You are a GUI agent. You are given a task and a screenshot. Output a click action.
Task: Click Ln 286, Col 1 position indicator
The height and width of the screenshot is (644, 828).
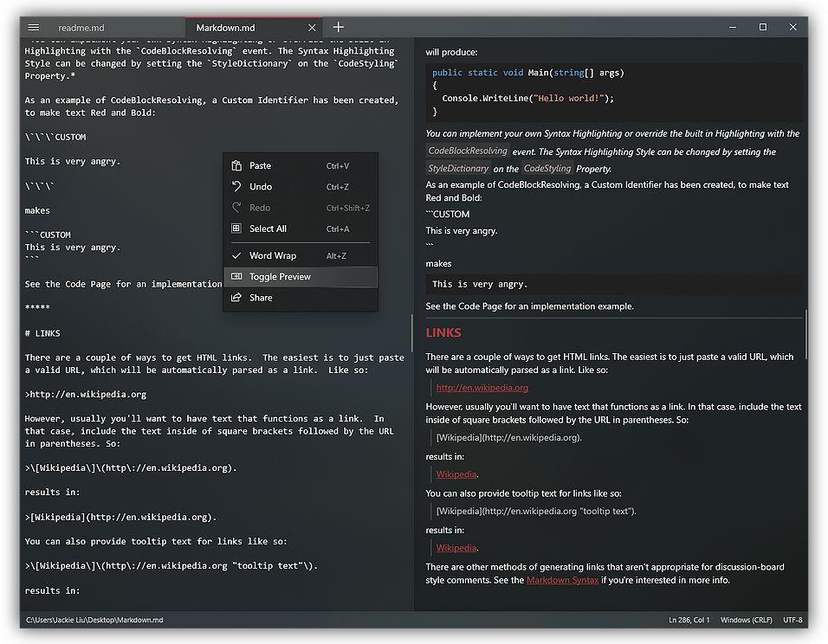689,620
